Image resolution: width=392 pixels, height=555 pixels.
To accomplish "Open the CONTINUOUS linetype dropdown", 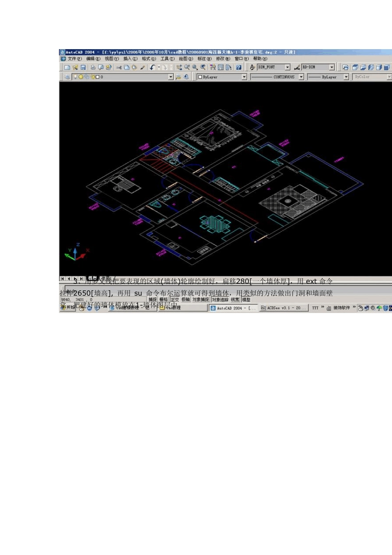I will (301, 77).
